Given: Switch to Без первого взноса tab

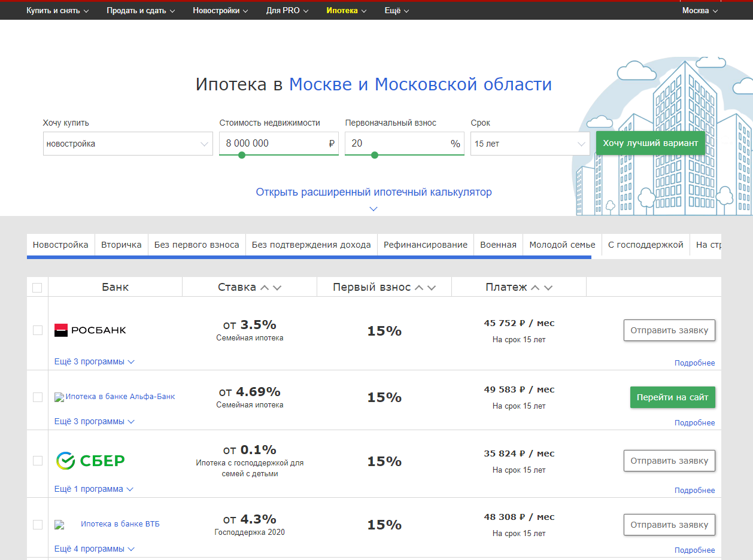Looking at the screenshot, I should tap(197, 245).
